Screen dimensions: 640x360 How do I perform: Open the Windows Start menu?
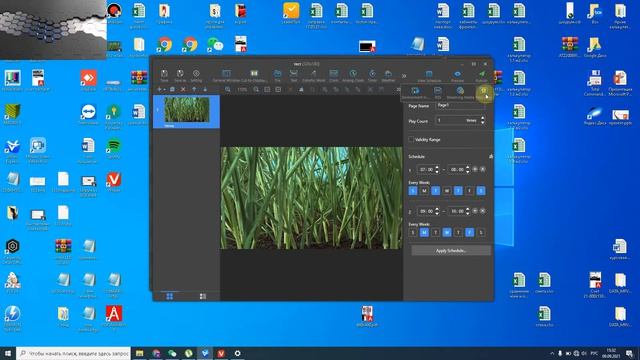tap(8, 353)
